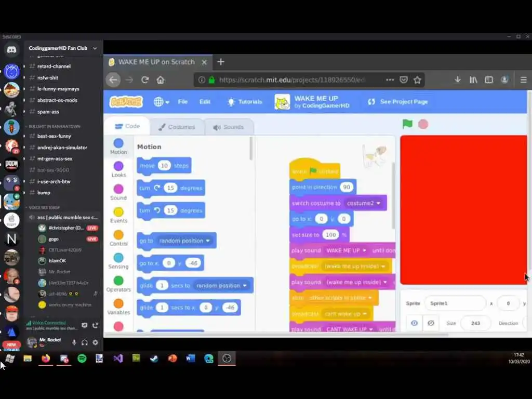The height and width of the screenshot is (399, 532).
Task: Click the browser back button
Action: 113,79
